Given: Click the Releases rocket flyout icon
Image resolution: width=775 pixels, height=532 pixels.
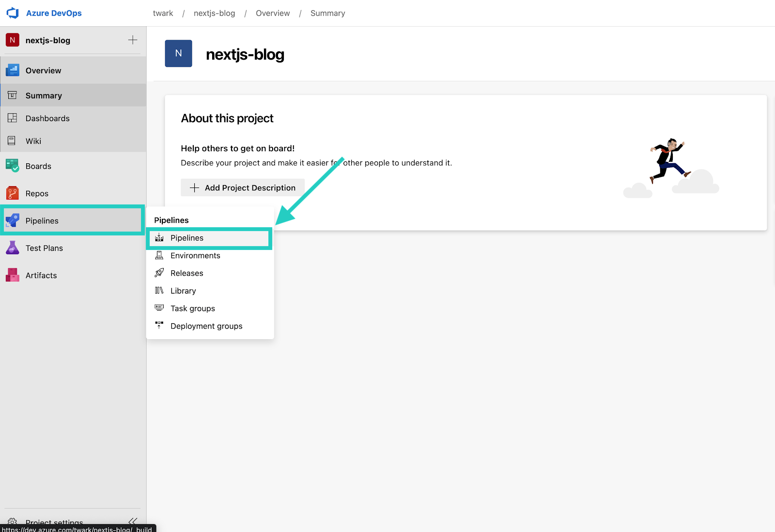Looking at the screenshot, I should [x=159, y=273].
